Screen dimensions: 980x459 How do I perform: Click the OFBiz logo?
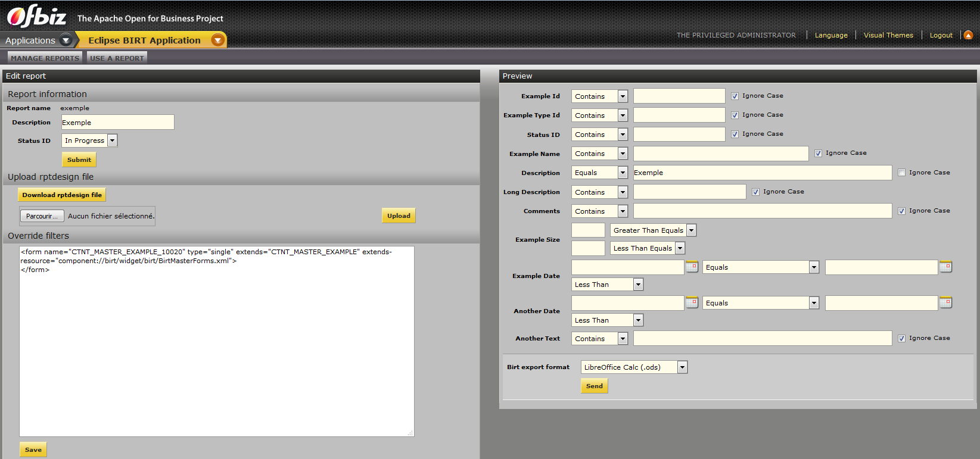coord(36,17)
